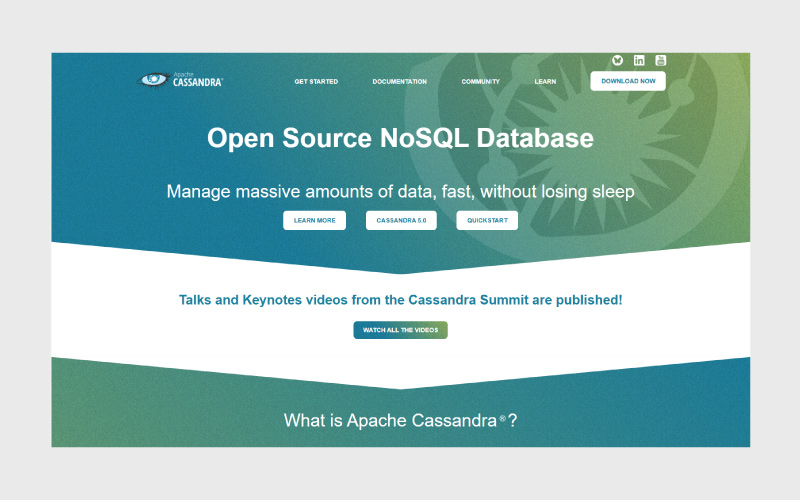Open the Cassandra 5.0 button
This screenshot has width=800, height=500.
coord(402,220)
